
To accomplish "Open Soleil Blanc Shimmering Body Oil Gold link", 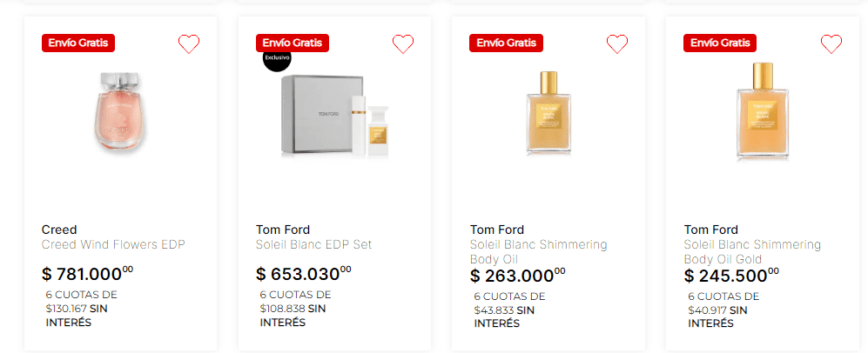I will point(753,252).
